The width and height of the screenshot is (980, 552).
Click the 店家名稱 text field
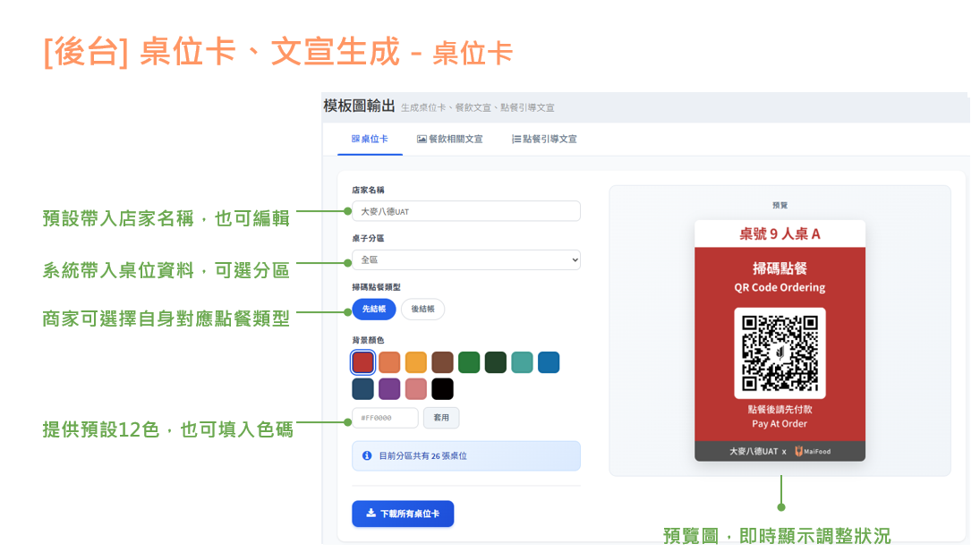[x=465, y=211]
